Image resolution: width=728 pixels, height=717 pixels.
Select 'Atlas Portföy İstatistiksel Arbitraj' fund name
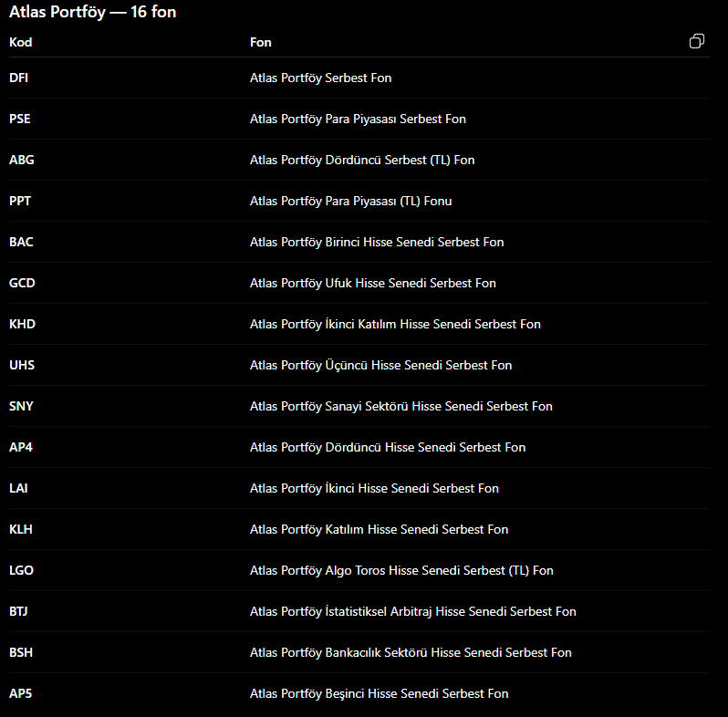[413, 611]
